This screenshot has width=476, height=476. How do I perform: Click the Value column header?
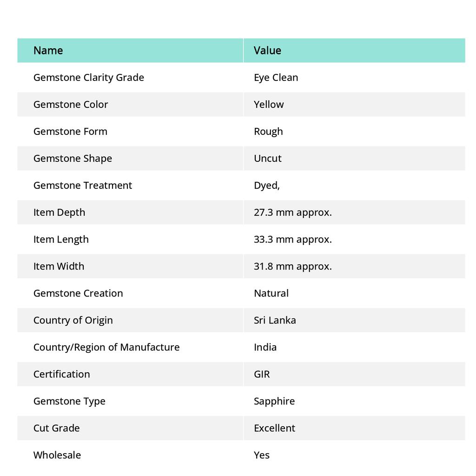pyautogui.click(x=267, y=50)
